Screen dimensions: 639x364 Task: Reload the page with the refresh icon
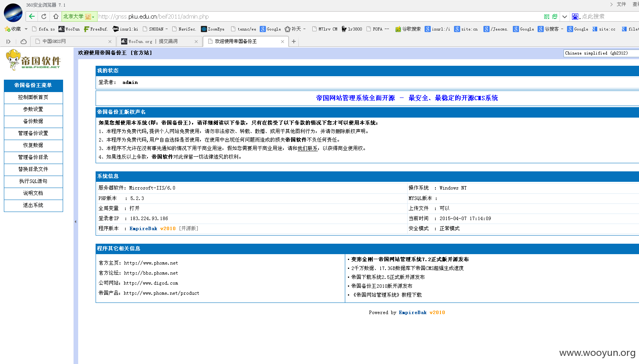(44, 16)
